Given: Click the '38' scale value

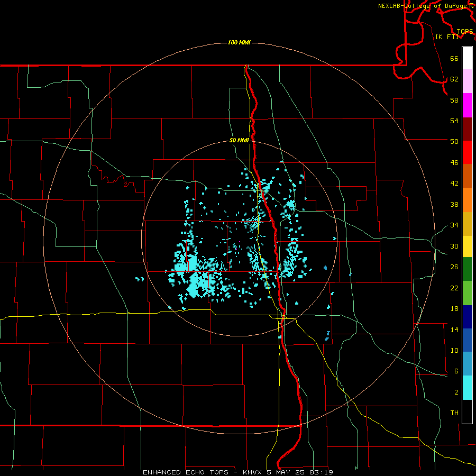Looking at the screenshot, I should coord(454,204).
